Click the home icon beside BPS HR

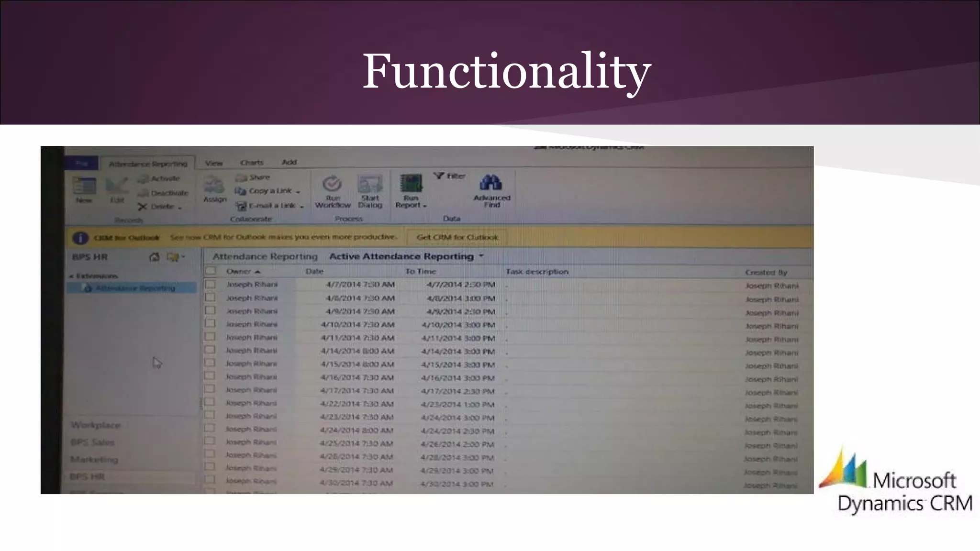pyautogui.click(x=154, y=257)
